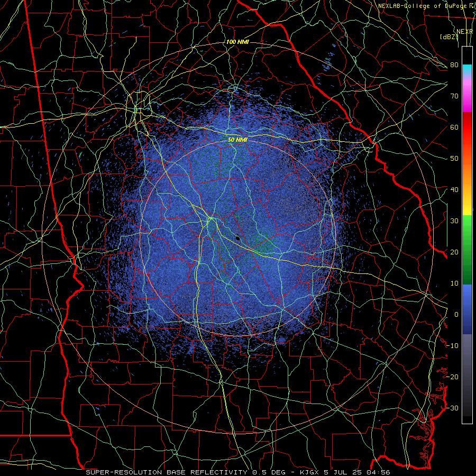This screenshot has width=476, height=476.
Task: Click the 0 value on the dBZ scale
Action: (456, 315)
